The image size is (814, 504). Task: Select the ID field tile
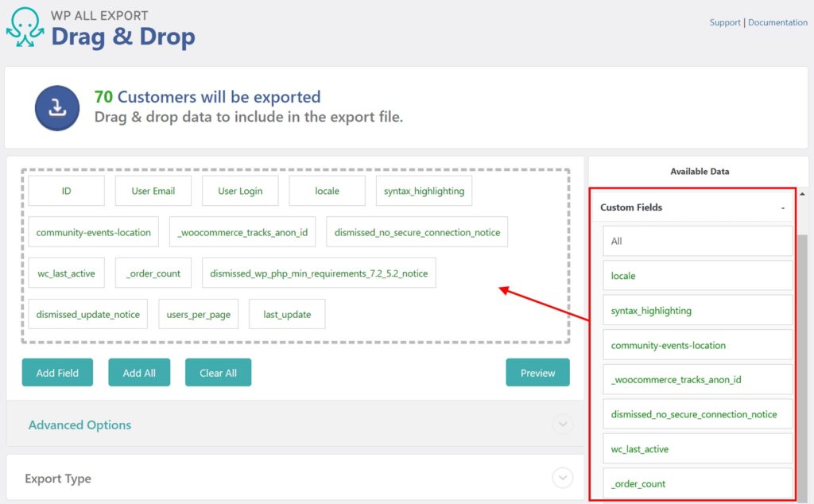click(x=67, y=191)
